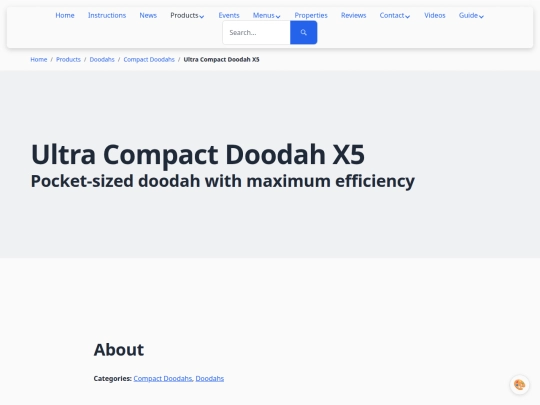Screen dimensions: 540x405
Task: Open Compact Doodahs breadcrumb link
Action: click(x=149, y=60)
